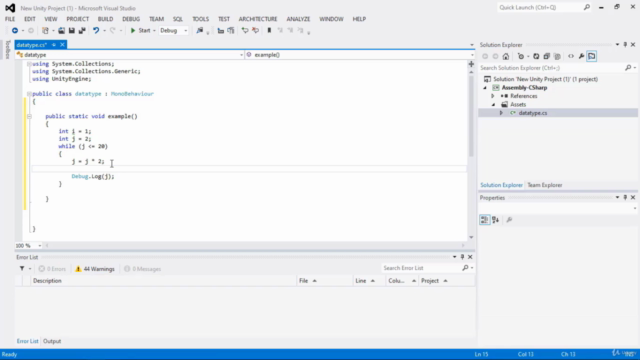Close the datatype.cs tab
The height and width of the screenshot is (360, 640).
click(62, 45)
